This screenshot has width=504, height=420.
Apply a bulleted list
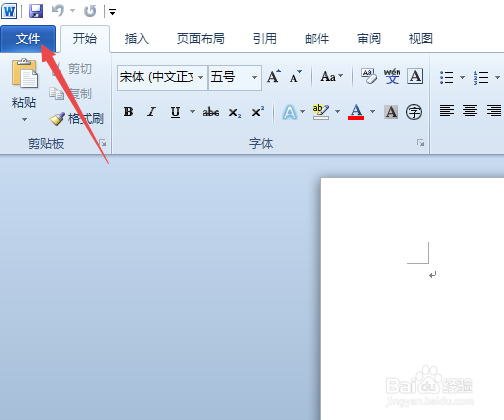pos(447,77)
